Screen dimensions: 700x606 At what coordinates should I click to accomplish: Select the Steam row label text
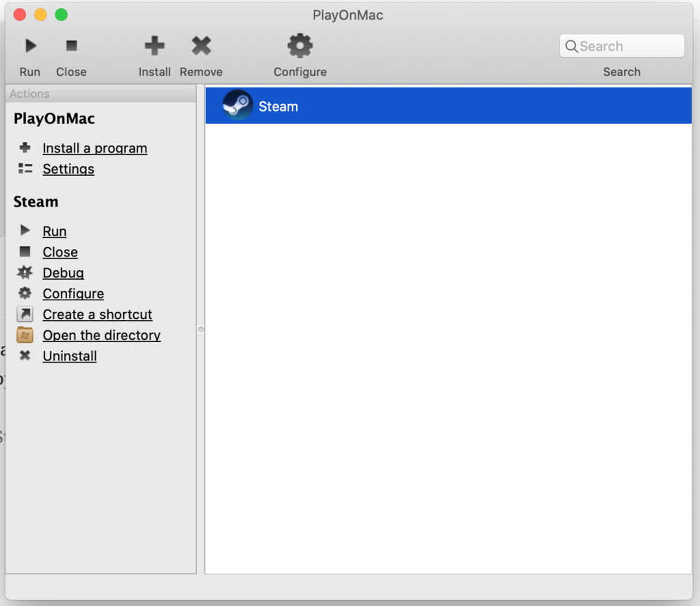(x=278, y=106)
